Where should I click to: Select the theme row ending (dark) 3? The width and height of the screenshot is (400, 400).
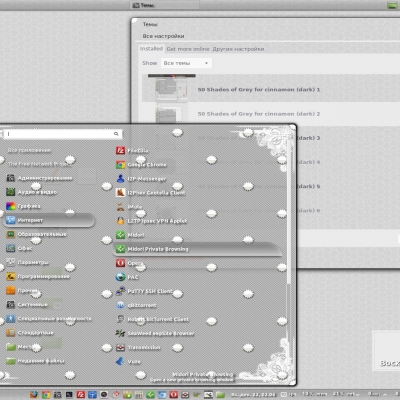308,138
